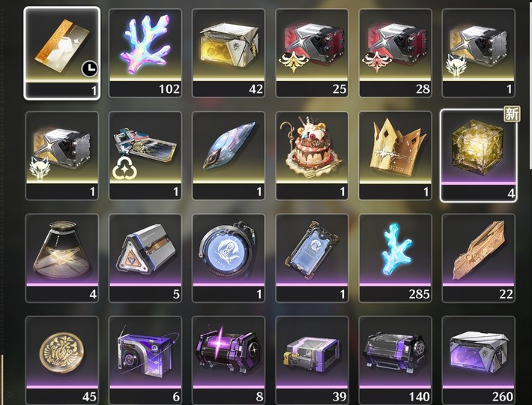Click the blue framed ticket card

[312, 258]
